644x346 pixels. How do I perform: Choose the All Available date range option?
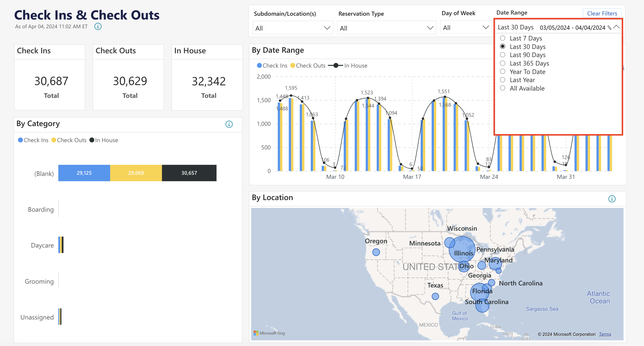click(502, 88)
